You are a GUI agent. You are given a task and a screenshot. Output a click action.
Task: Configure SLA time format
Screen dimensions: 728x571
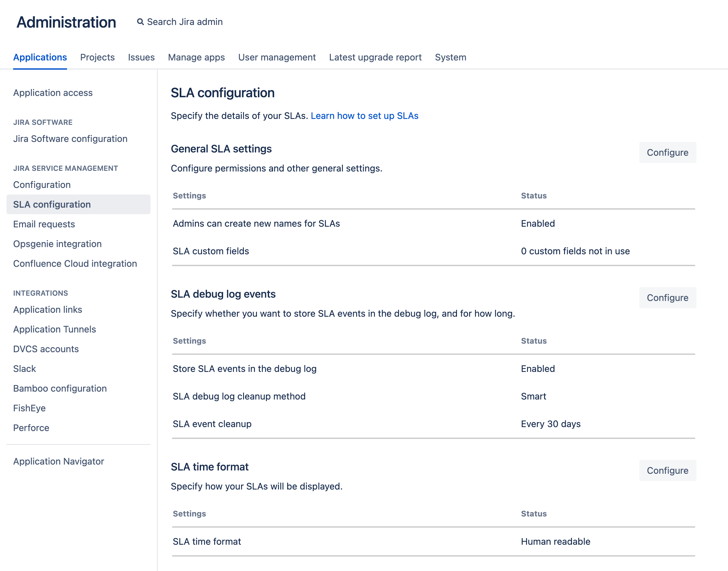point(667,470)
